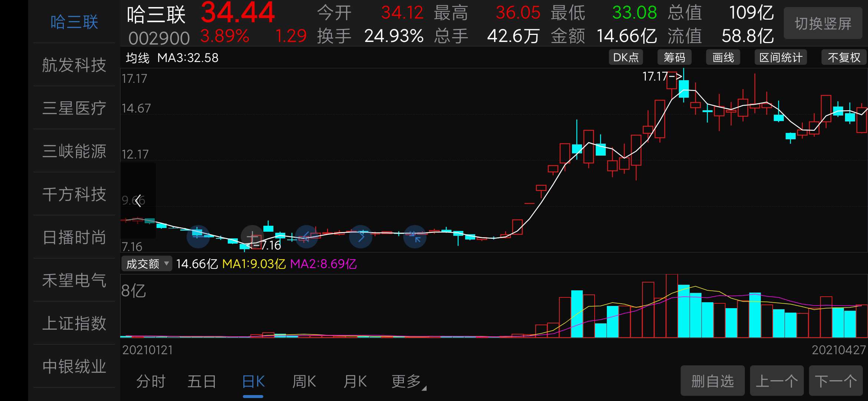
Task: Open 三峡能源 from the stock sidebar
Action: 74,151
